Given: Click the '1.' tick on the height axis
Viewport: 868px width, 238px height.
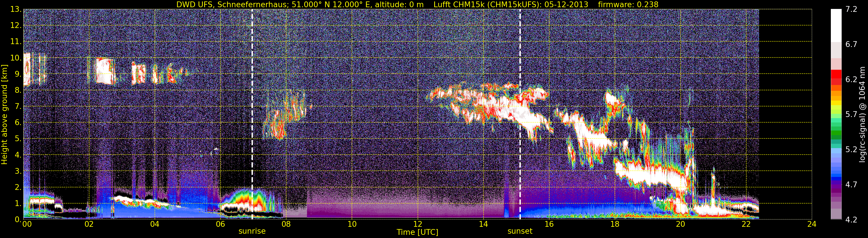Looking at the screenshot, I should (18, 204).
